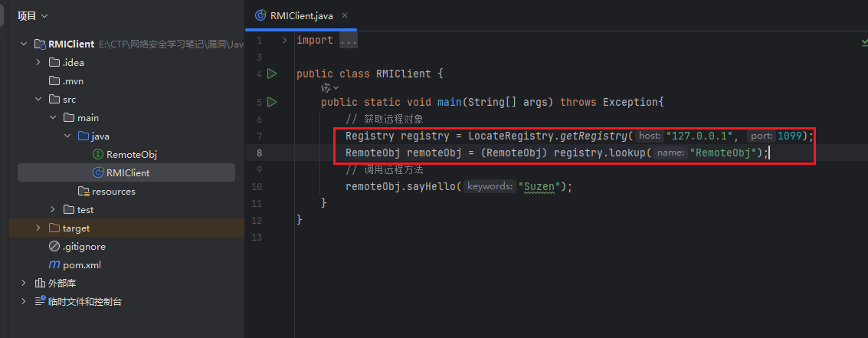Screen dimensions: 868x338
Task: Expand the folded import block
Action: pyautogui.click(x=285, y=40)
